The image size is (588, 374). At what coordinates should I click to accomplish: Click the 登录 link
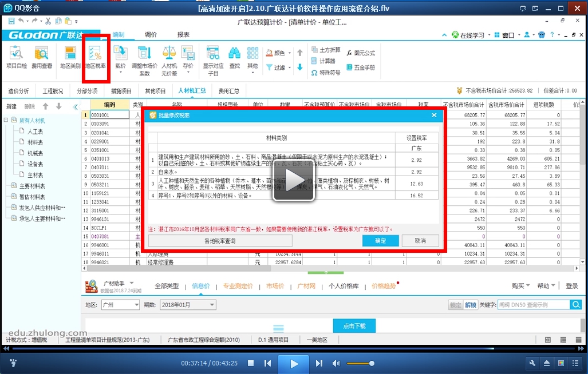point(572,286)
